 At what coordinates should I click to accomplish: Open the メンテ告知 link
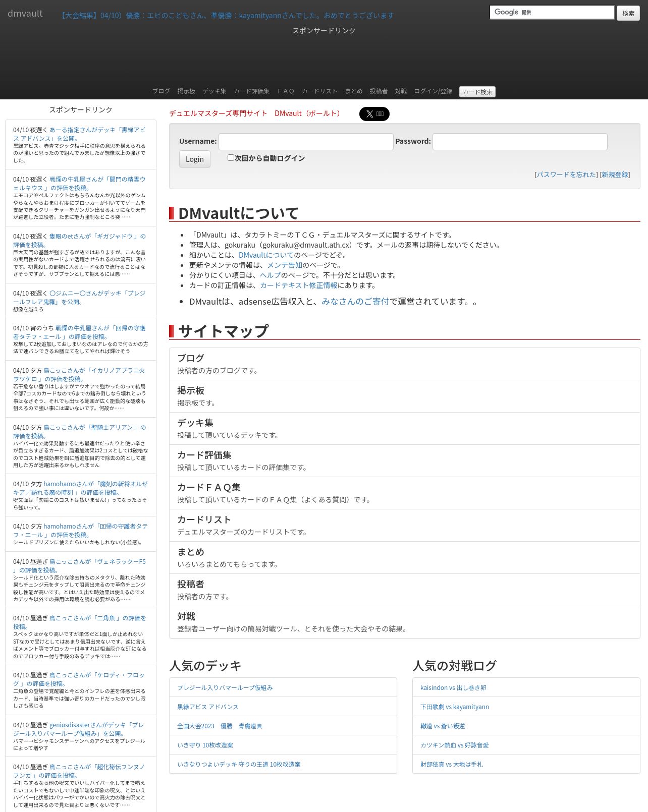coord(285,265)
